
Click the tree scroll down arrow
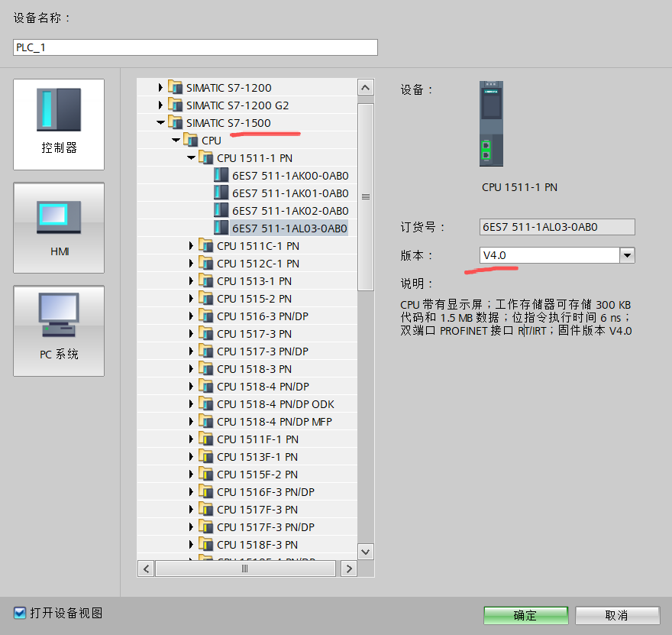click(x=366, y=552)
